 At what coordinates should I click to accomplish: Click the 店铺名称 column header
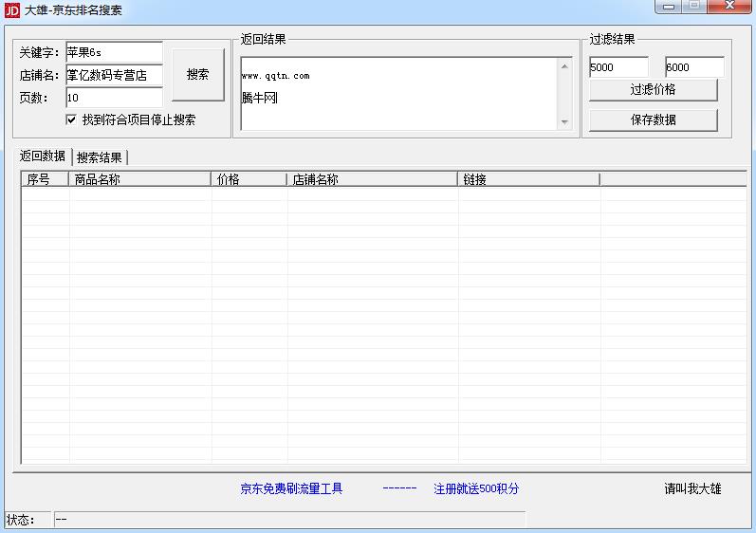372,179
